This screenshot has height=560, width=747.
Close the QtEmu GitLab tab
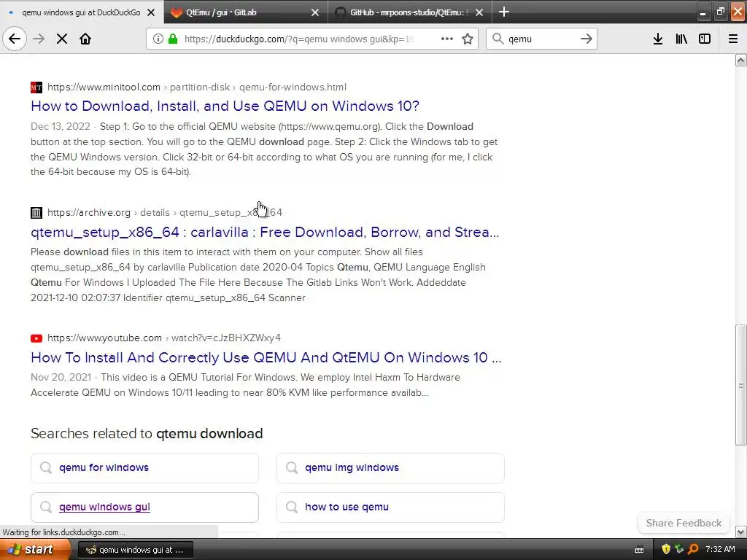tap(315, 12)
